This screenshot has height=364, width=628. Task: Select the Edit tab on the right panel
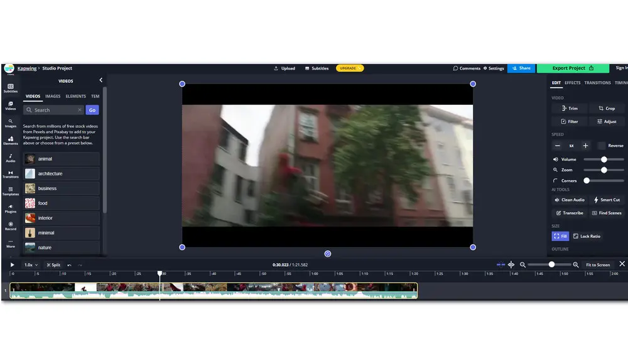pos(556,82)
